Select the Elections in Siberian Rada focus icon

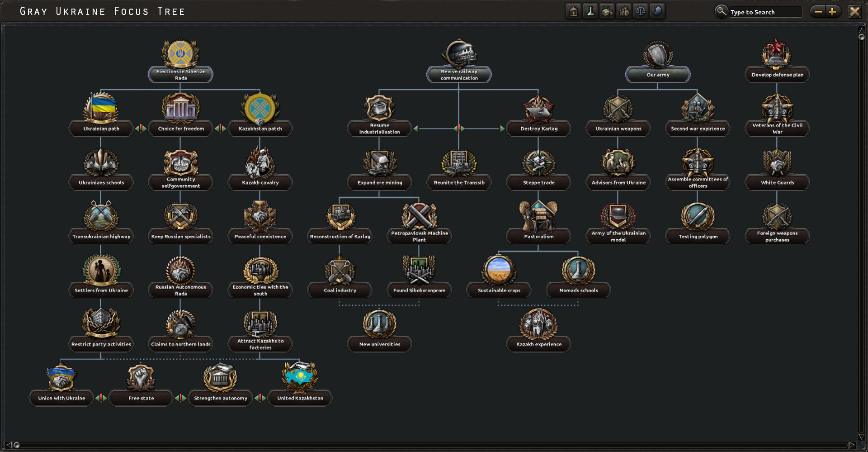pyautogui.click(x=180, y=53)
